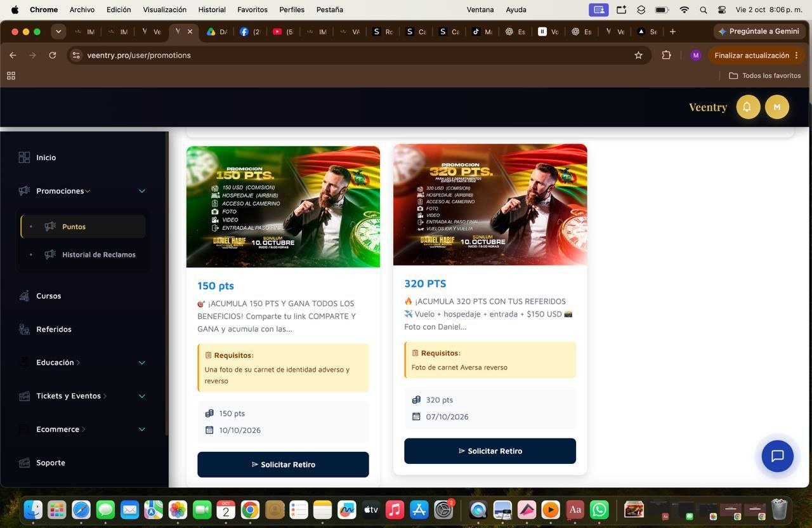Open the notifications bell icon

pos(747,107)
